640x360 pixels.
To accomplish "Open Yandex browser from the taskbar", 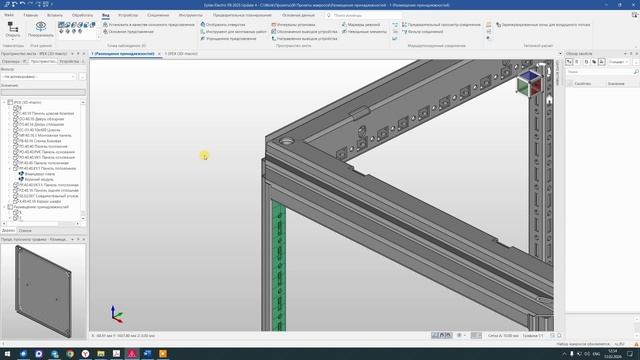I will [x=85, y=353].
